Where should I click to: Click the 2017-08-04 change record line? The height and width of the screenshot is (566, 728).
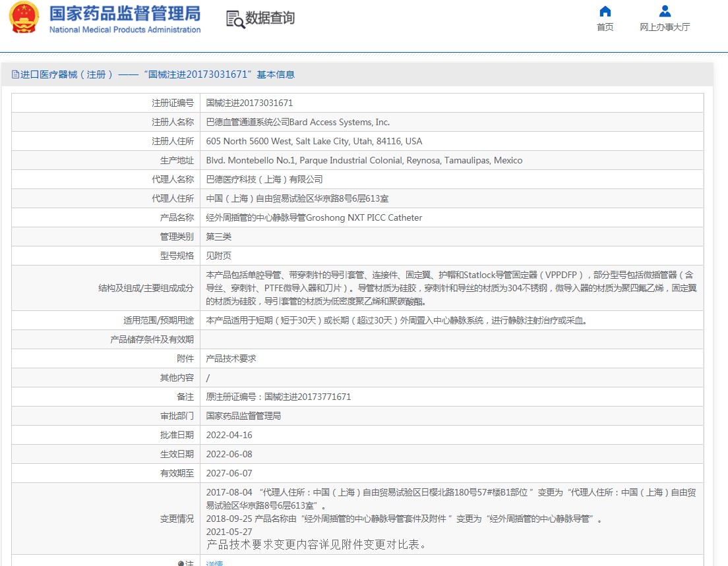point(451,499)
